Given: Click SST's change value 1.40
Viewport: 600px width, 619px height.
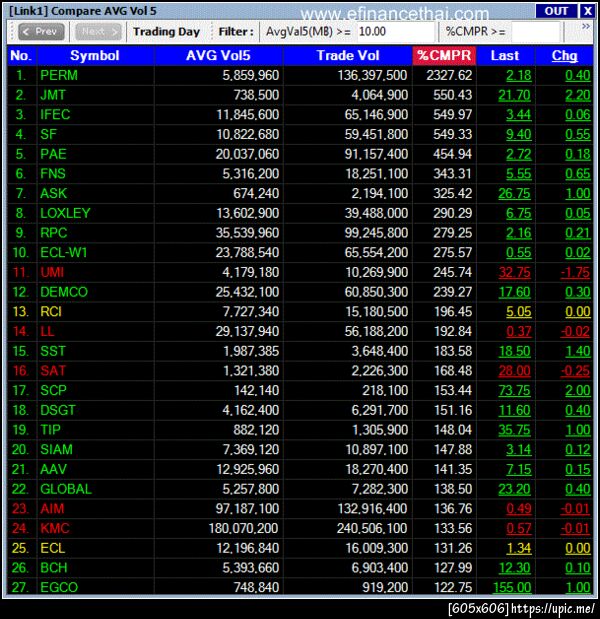Looking at the screenshot, I should (578, 351).
